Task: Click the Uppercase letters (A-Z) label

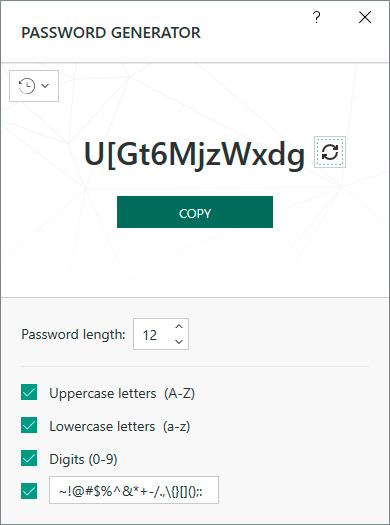Action: [122, 393]
